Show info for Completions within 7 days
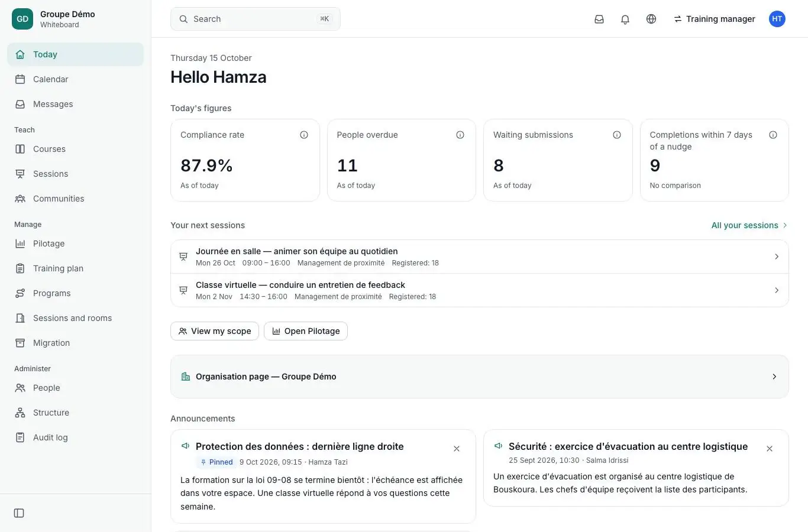Viewport: 808px width, 532px height. (773, 135)
